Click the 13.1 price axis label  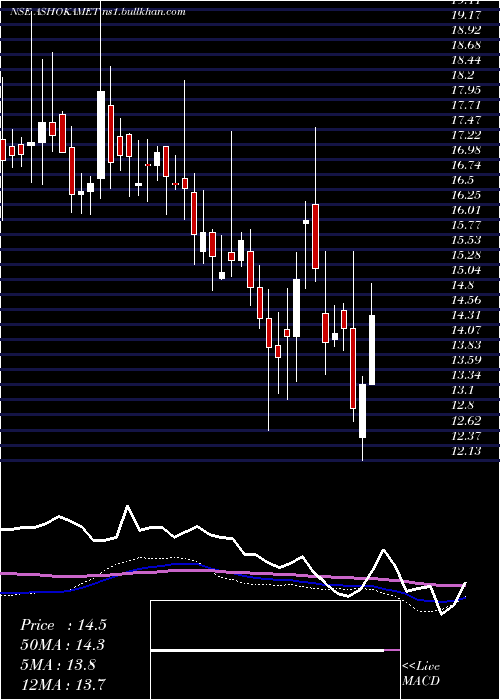pos(462,390)
